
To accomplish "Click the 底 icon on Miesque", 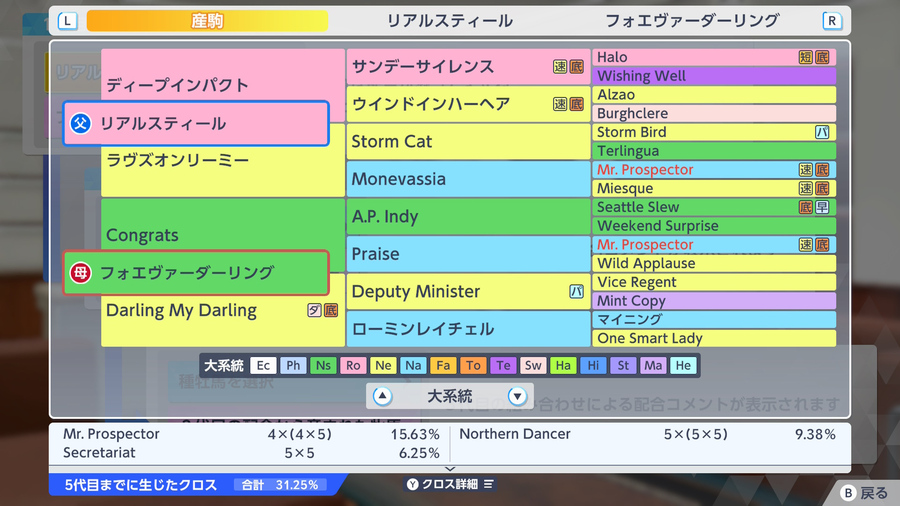I will pos(823,188).
